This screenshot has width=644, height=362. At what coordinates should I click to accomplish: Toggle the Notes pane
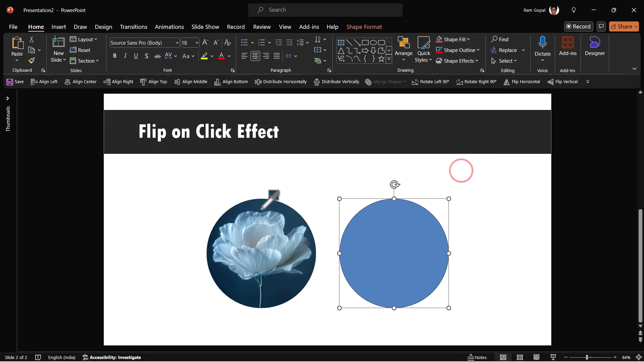[x=477, y=357]
